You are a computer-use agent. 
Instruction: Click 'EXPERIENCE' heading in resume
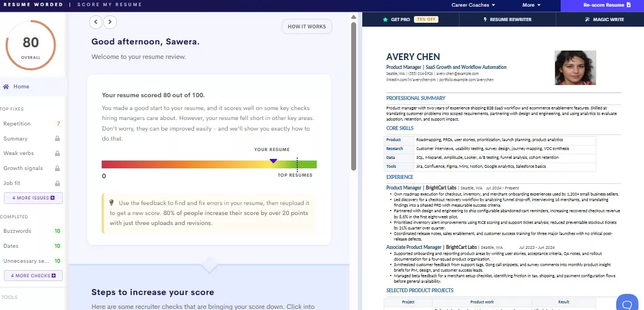point(400,177)
